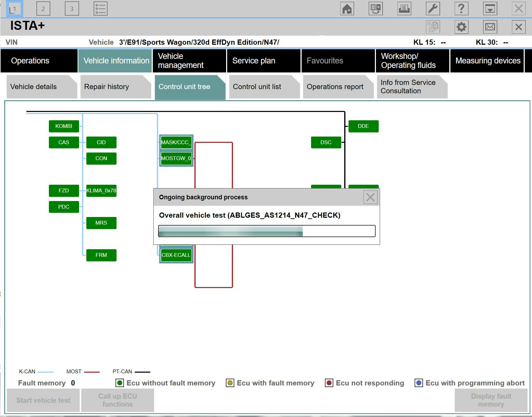
Task: Click the Display fault memory button
Action: [491, 400]
